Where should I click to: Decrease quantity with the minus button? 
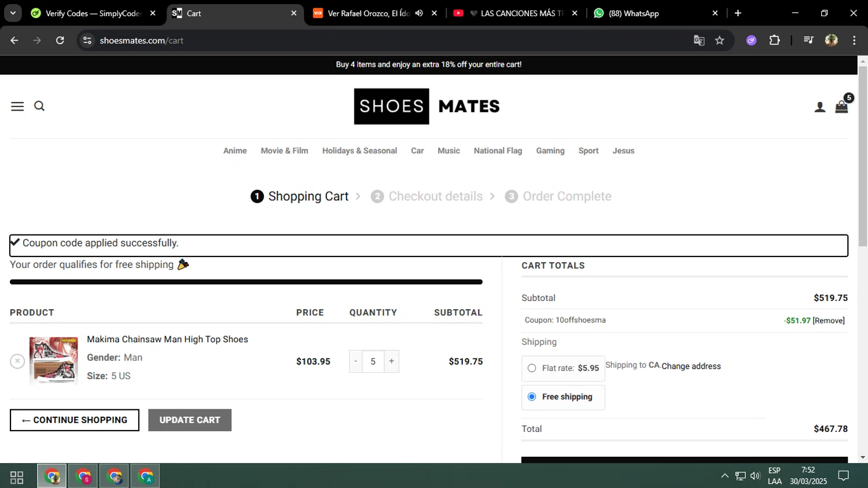356,361
